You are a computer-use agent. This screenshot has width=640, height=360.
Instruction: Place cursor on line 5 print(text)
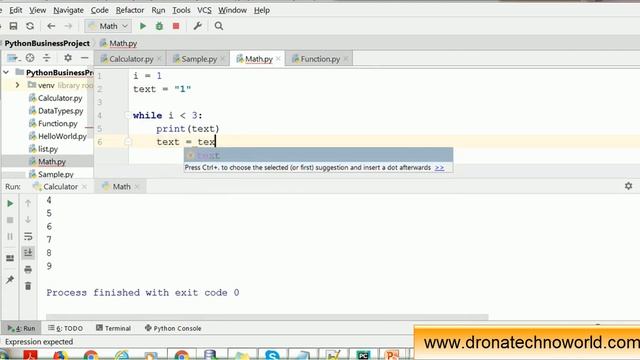pyautogui.click(x=187, y=129)
